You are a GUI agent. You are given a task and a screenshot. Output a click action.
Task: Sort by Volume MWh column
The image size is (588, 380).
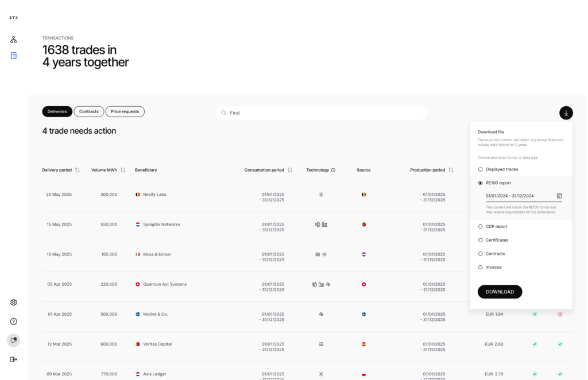click(122, 170)
